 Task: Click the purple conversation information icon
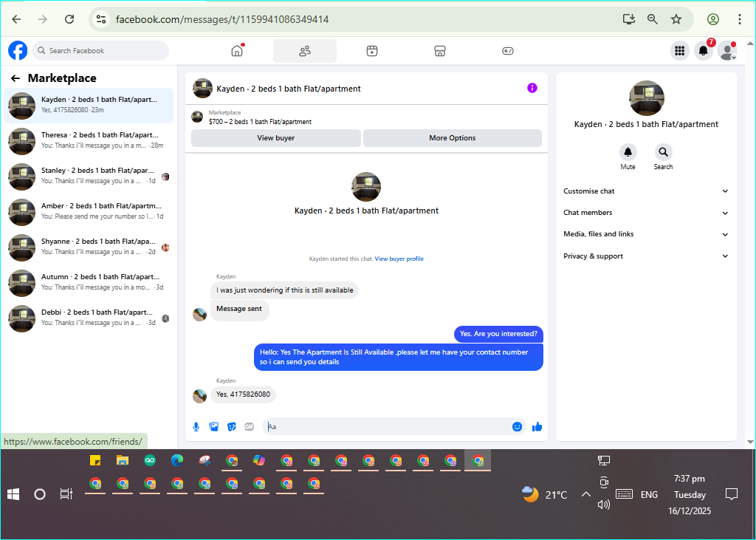(x=532, y=88)
